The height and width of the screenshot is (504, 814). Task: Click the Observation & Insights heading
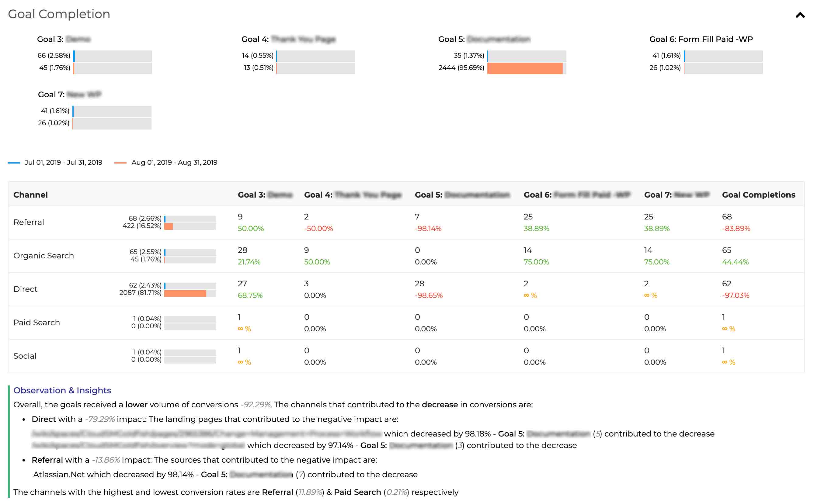(62, 390)
